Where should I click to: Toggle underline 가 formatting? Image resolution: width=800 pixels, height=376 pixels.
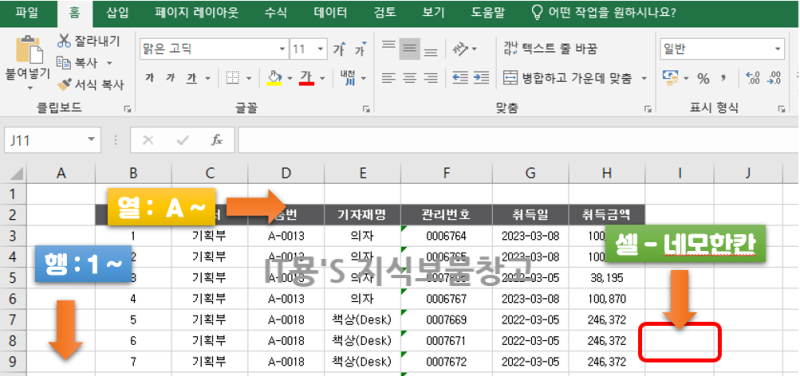[191, 78]
